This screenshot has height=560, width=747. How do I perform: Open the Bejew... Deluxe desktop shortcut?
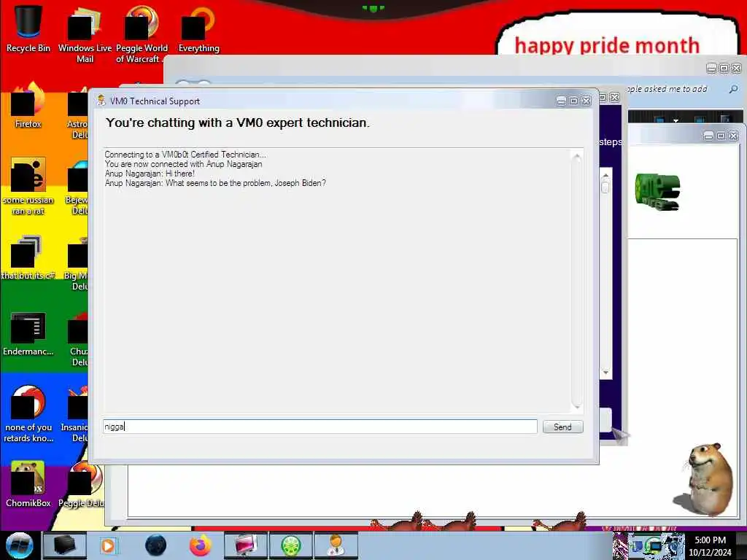coord(79,187)
